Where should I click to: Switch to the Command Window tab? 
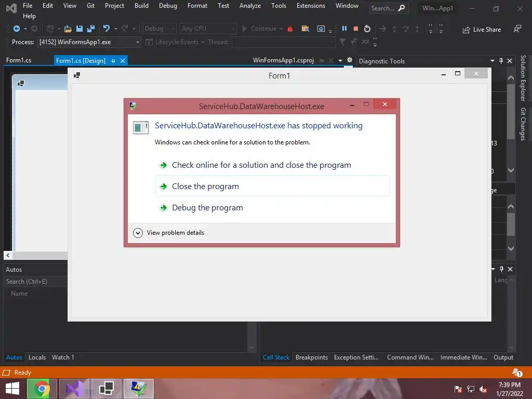click(x=410, y=357)
